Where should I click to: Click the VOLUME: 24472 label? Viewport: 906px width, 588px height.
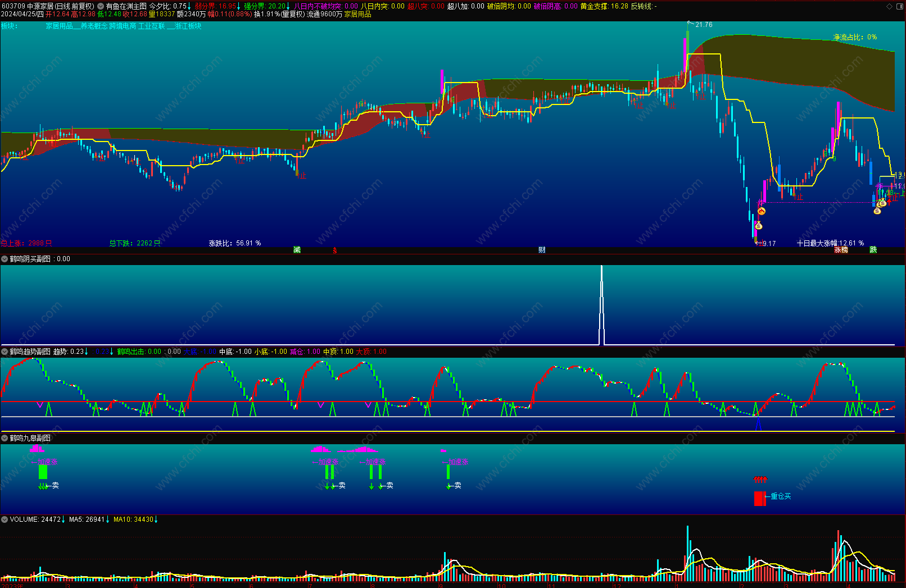point(35,519)
